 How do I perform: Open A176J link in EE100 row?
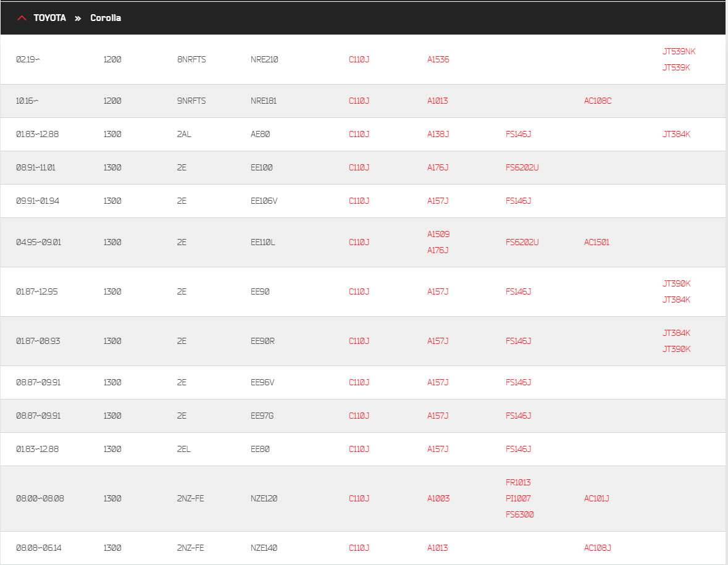click(x=438, y=167)
